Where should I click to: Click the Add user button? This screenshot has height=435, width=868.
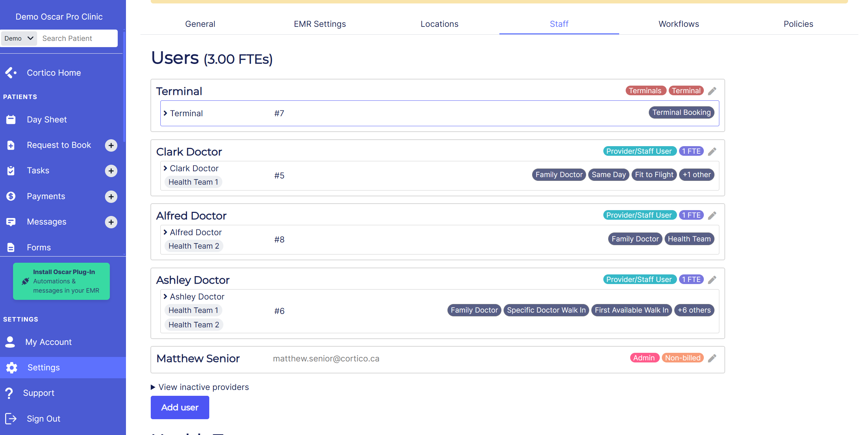180,407
